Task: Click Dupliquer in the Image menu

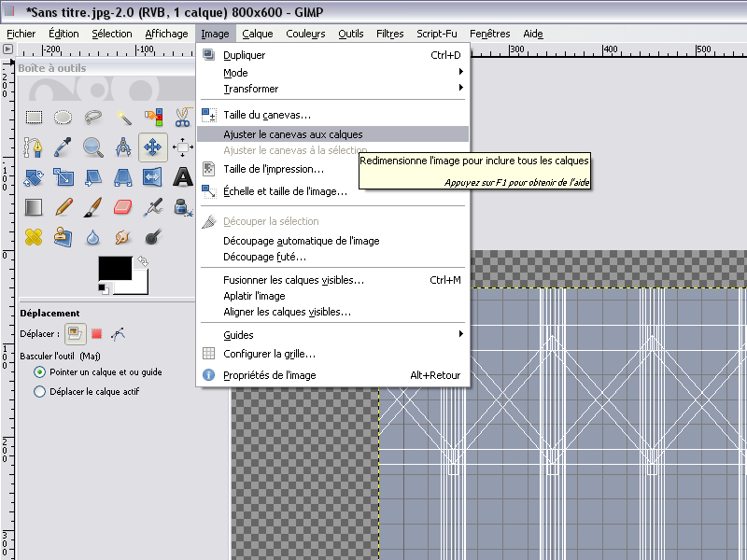Action: tap(332, 55)
